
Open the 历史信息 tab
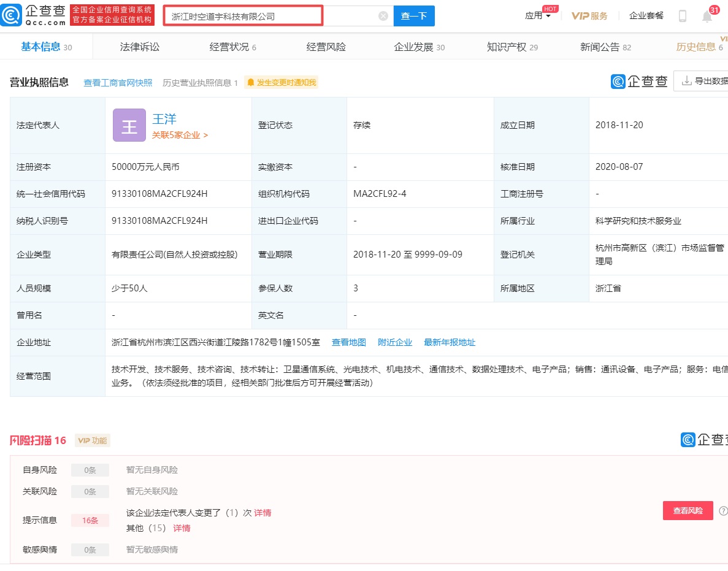coord(699,47)
